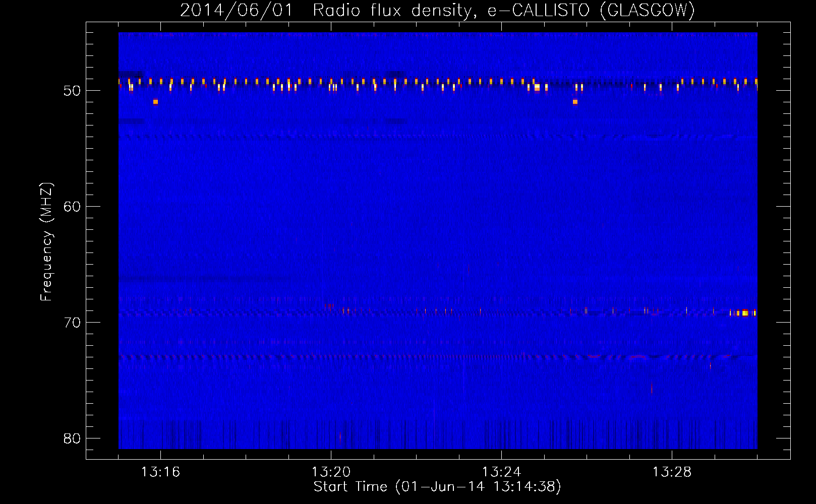The height and width of the screenshot is (504, 816).
Task: Click the '13:24' time tick label
Action: click(x=501, y=472)
